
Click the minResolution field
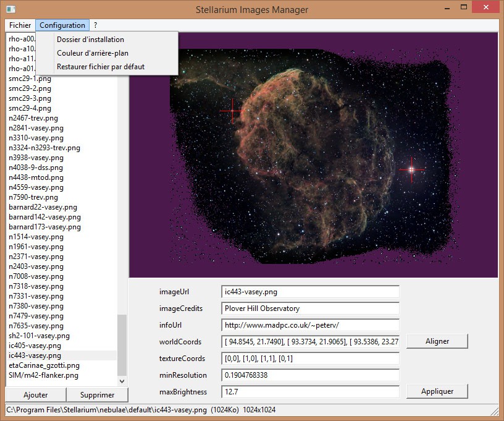pyautogui.click(x=310, y=375)
